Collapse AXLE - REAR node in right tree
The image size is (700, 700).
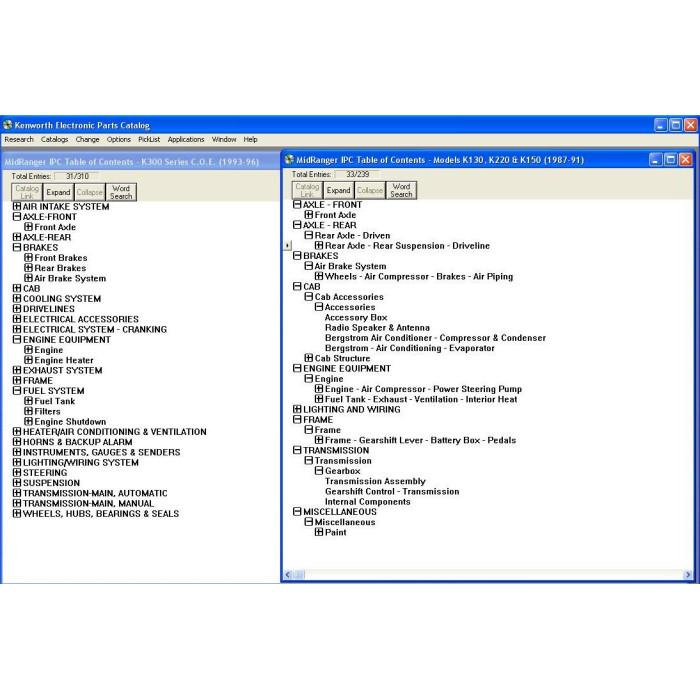pos(297,225)
